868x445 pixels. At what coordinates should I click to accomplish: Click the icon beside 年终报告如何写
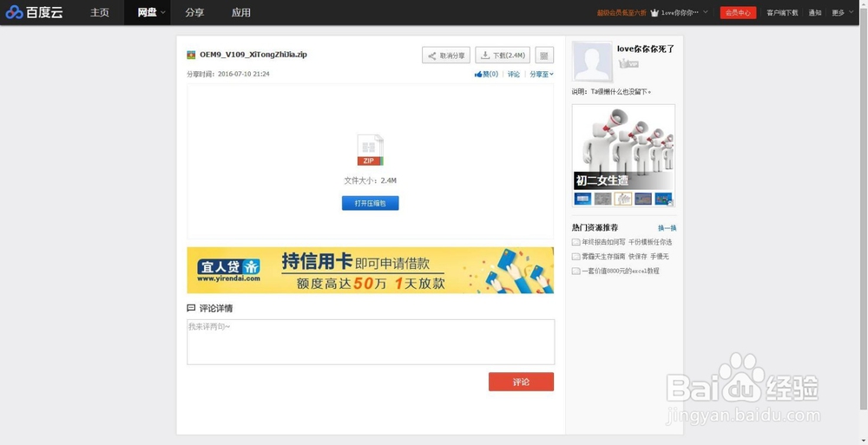click(575, 242)
